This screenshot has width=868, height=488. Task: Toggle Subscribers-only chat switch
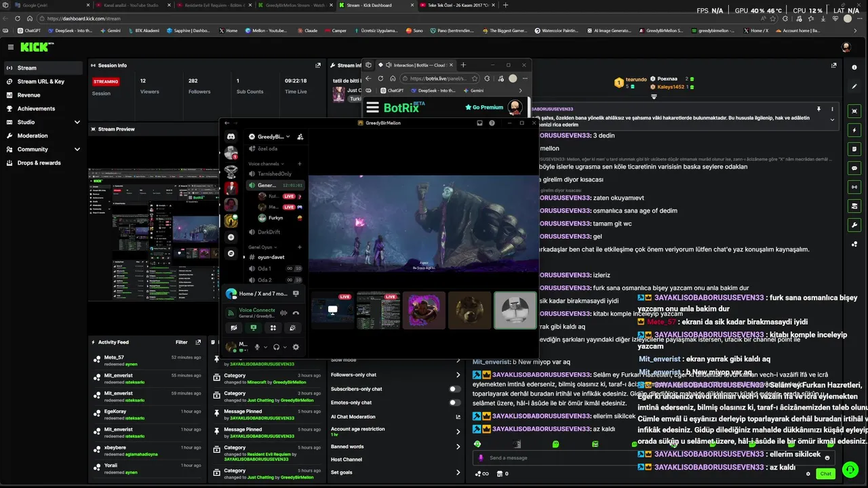point(455,389)
